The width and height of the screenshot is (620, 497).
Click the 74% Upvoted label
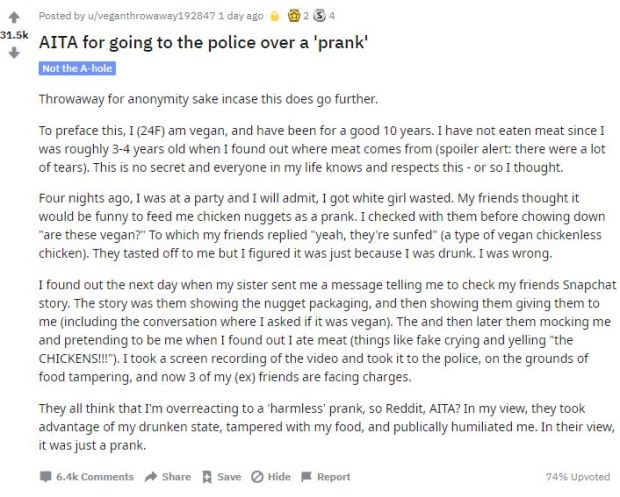(x=578, y=477)
